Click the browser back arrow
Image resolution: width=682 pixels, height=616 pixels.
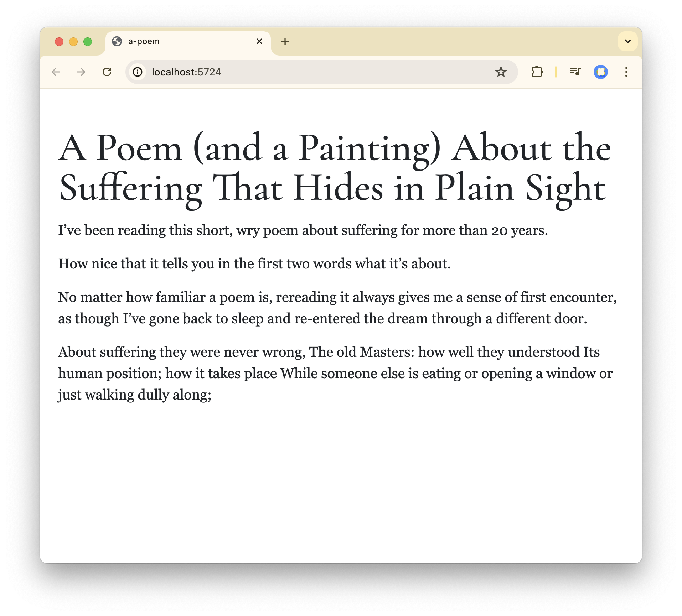click(x=56, y=72)
